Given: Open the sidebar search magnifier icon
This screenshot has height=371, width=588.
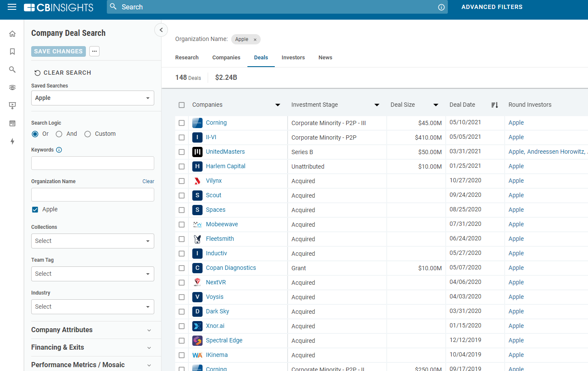Looking at the screenshot, I should [12, 70].
